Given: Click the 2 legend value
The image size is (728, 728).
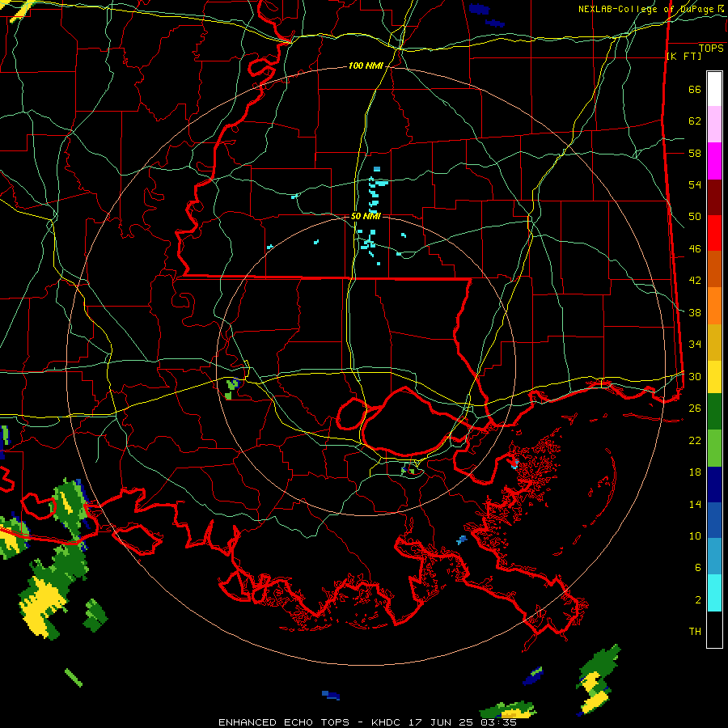Looking at the screenshot, I should coord(698,600).
